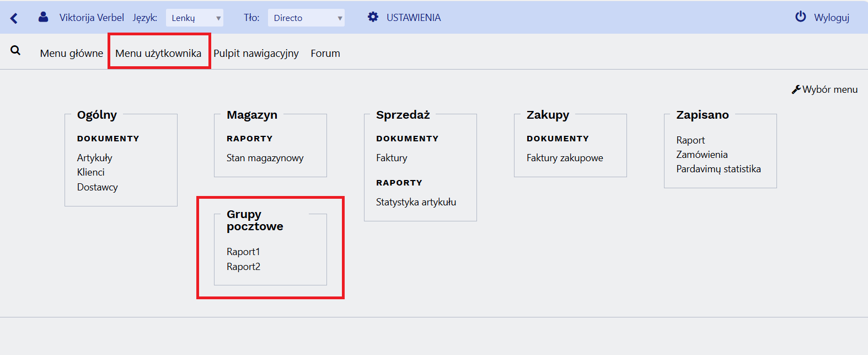Image resolution: width=868 pixels, height=355 pixels.
Task: Open Zamówienia under Zapisano
Action: 702,155
